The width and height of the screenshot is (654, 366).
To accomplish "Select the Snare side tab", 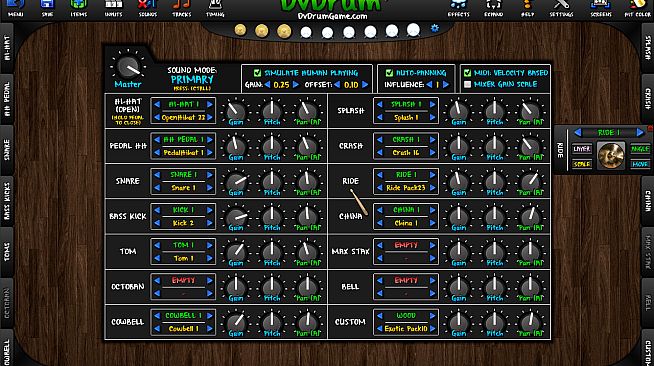I will click(7, 150).
